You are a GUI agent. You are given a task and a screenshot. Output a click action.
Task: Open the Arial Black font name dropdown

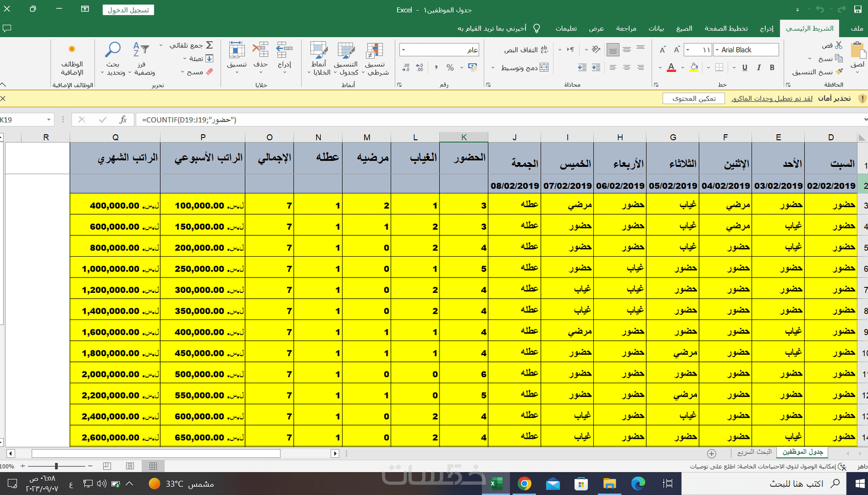(x=717, y=50)
